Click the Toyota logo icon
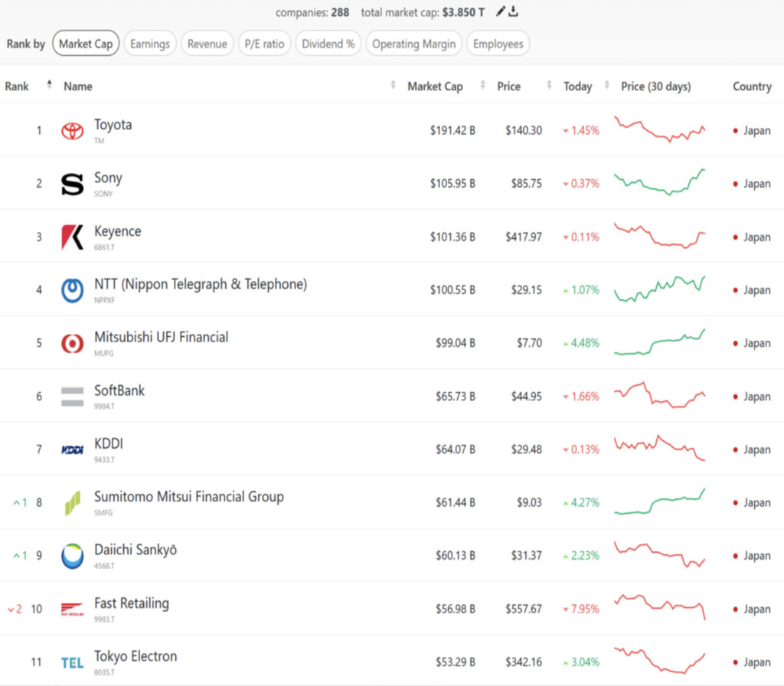The image size is (784, 686). [x=73, y=131]
